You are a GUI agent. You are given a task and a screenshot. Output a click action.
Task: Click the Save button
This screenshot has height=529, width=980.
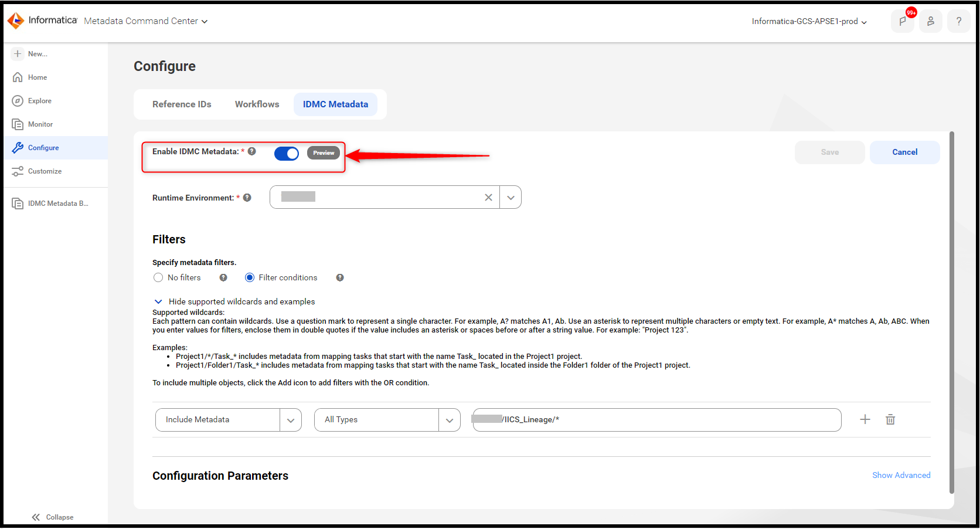click(x=830, y=152)
